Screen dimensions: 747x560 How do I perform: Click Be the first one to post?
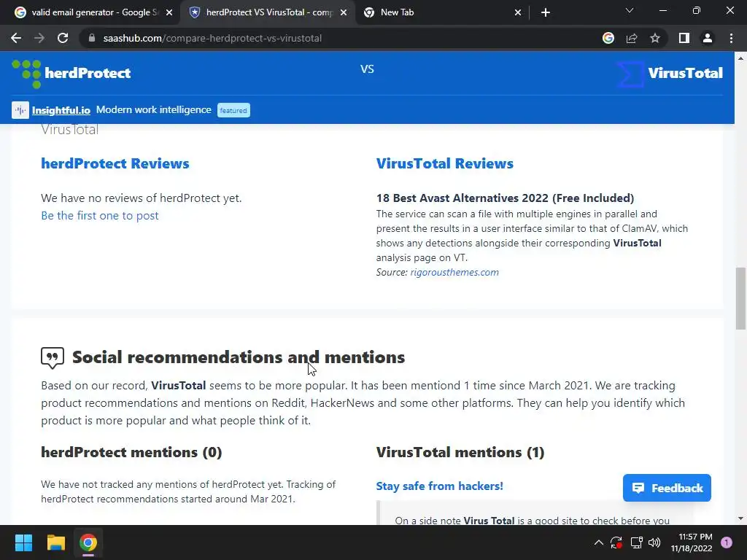click(x=99, y=215)
